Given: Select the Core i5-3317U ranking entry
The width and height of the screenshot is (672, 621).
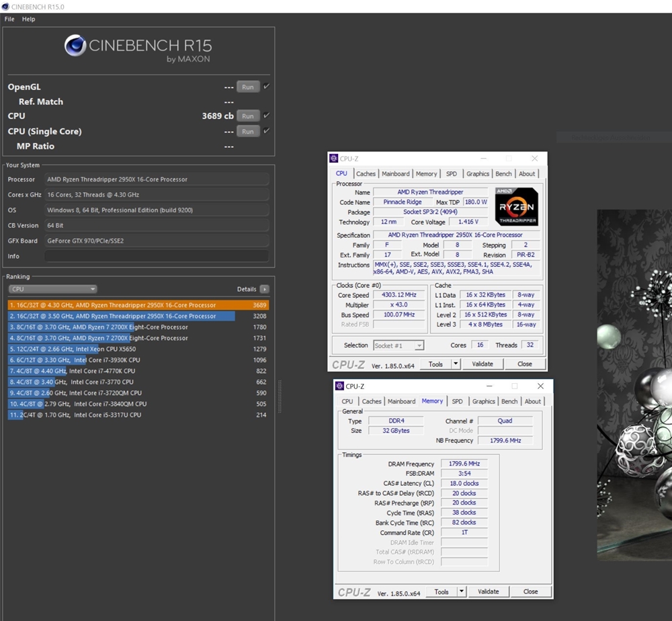Looking at the screenshot, I should click(x=138, y=415).
